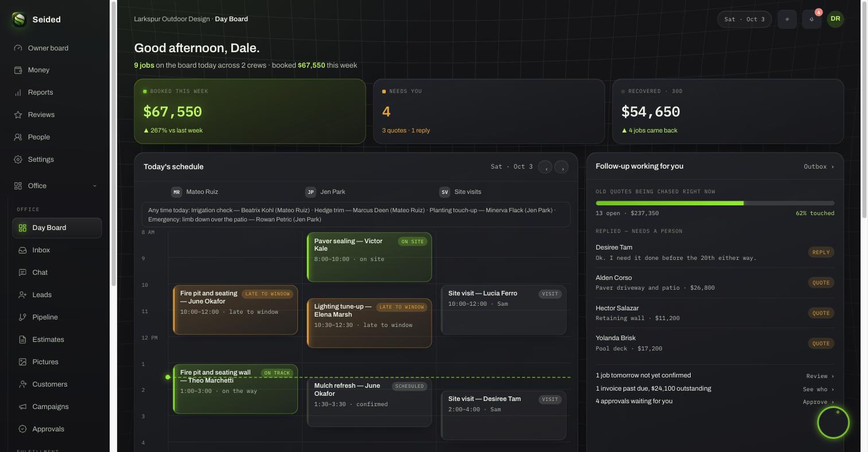Open the Pictures image icon
The height and width of the screenshot is (452, 868).
pyautogui.click(x=22, y=362)
